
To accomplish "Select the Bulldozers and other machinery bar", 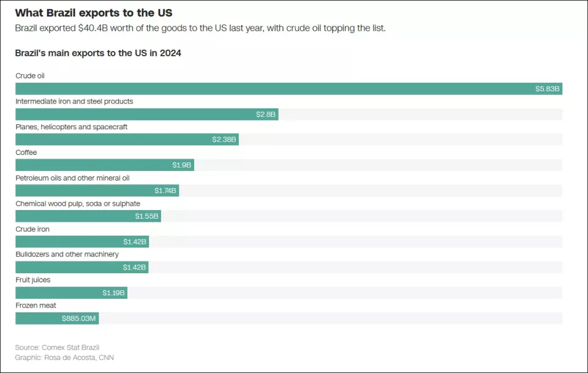I will 81,267.
